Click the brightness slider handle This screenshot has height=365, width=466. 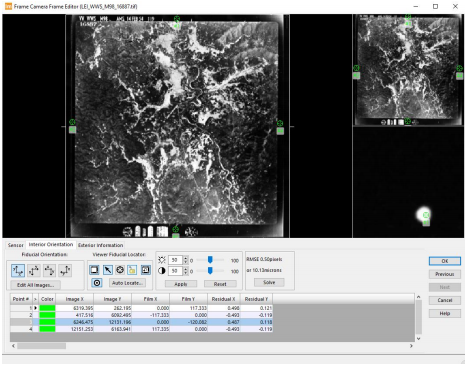pos(210,259)
